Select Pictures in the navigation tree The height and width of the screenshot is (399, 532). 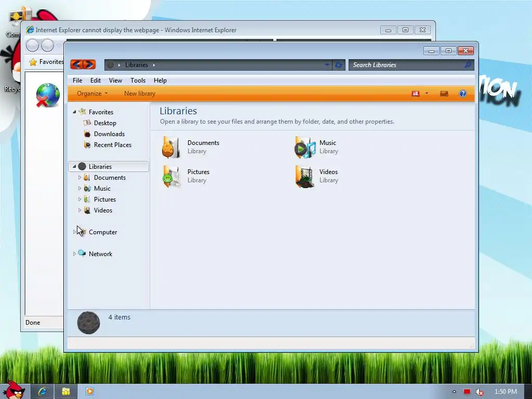coord(105,199)
